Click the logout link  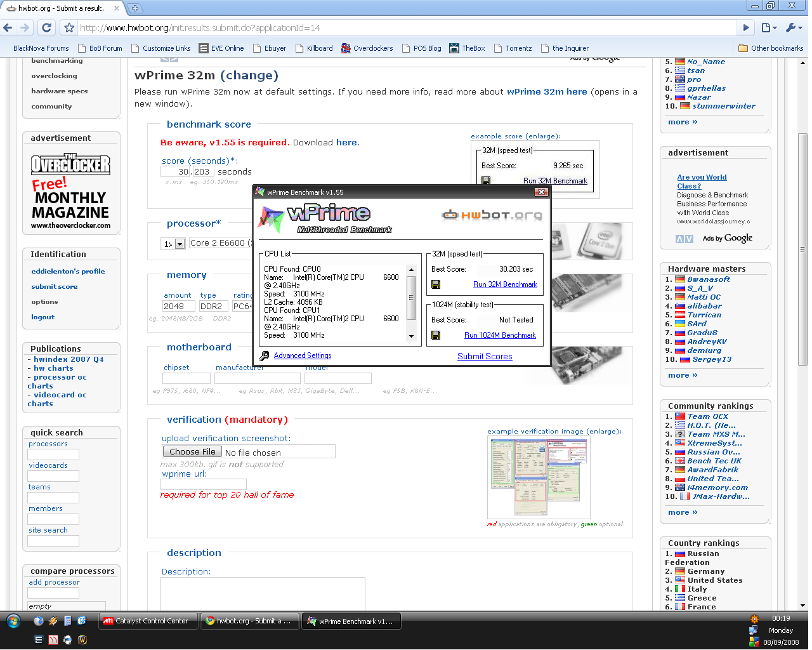pos(43,317)
